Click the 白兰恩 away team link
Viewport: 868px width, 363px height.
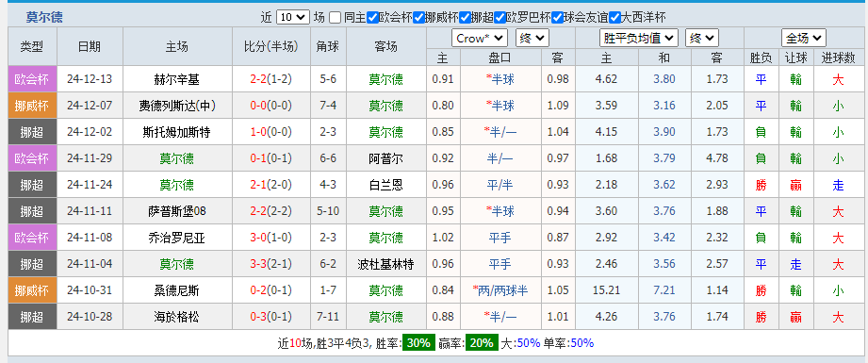385,185
